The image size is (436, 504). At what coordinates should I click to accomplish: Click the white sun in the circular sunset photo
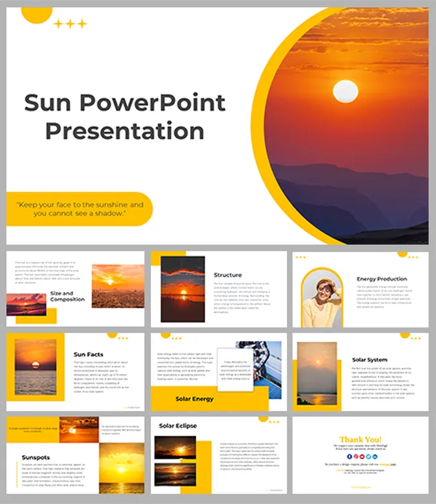[346, 92]
